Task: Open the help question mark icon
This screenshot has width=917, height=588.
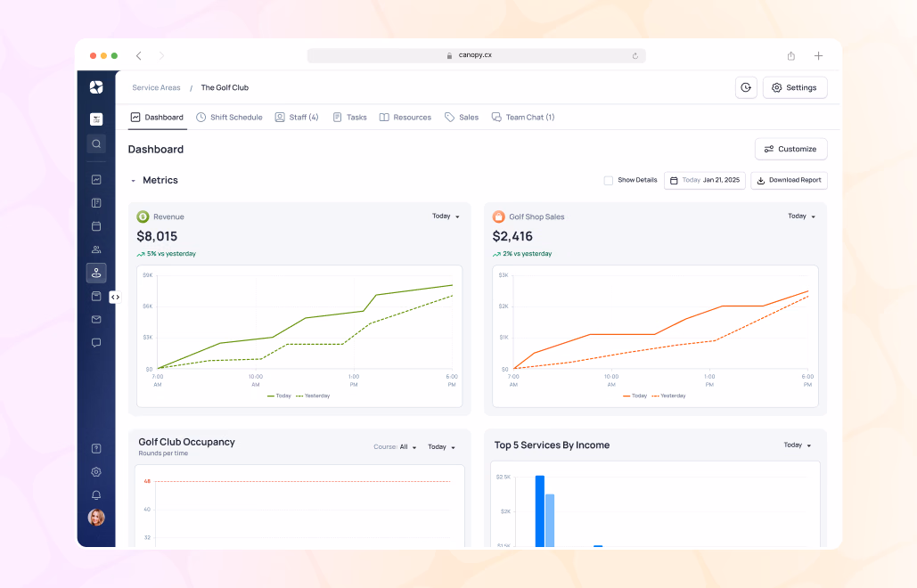Action: (96, 448)
